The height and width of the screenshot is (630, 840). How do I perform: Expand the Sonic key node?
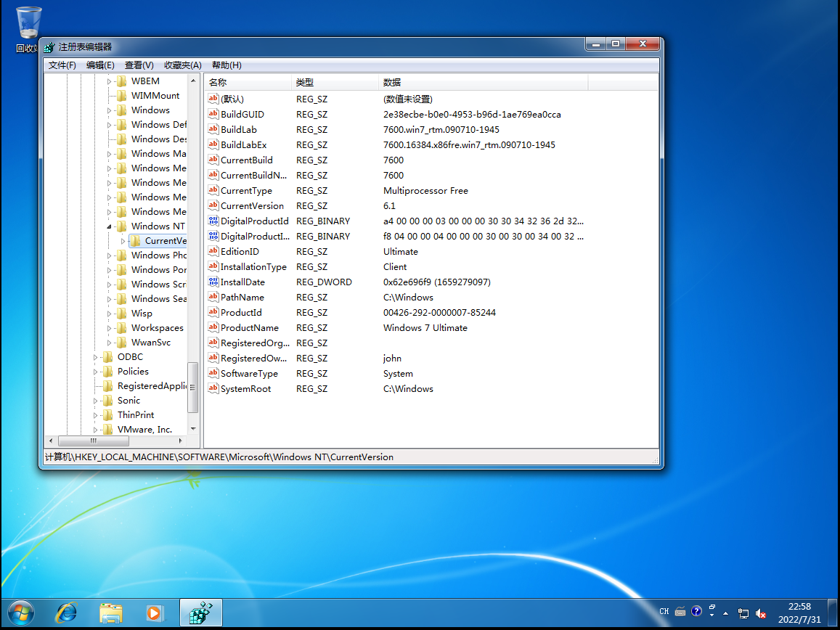pyautogui.click(x=95, y=401)
